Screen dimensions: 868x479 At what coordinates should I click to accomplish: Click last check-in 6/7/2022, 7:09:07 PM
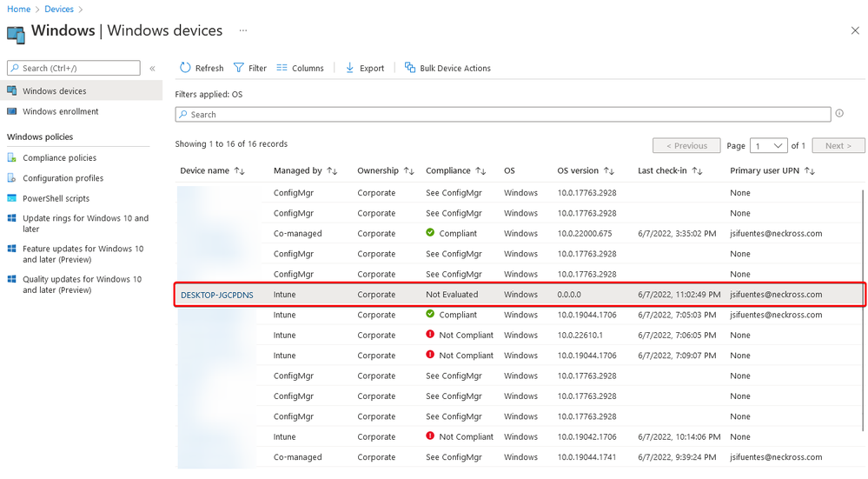click(677, 356)
